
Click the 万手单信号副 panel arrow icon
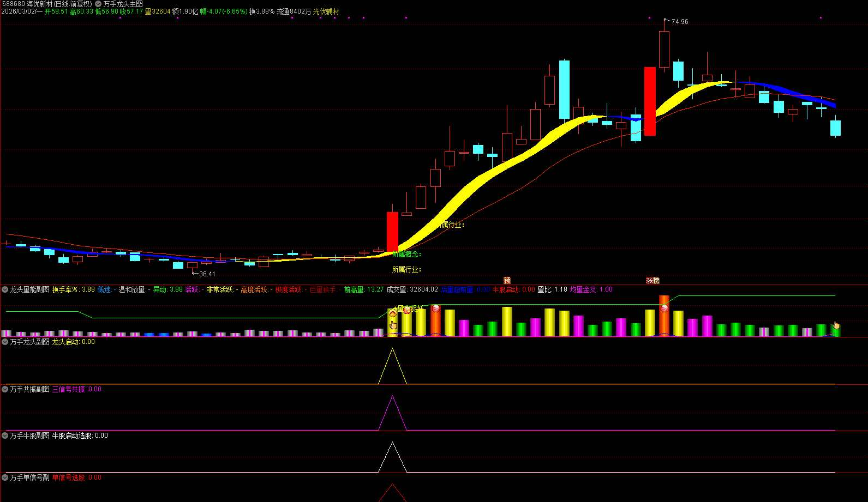point(5,477)
